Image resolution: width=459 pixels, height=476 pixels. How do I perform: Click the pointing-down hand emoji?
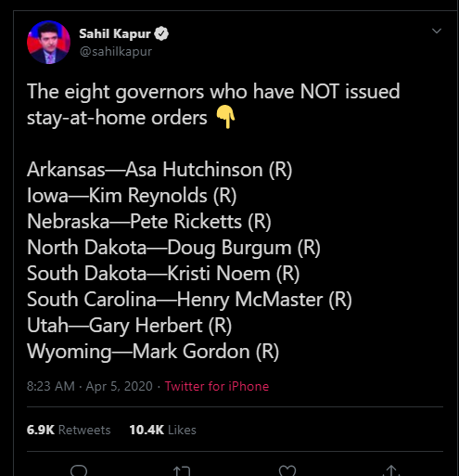tap(225, 117)
